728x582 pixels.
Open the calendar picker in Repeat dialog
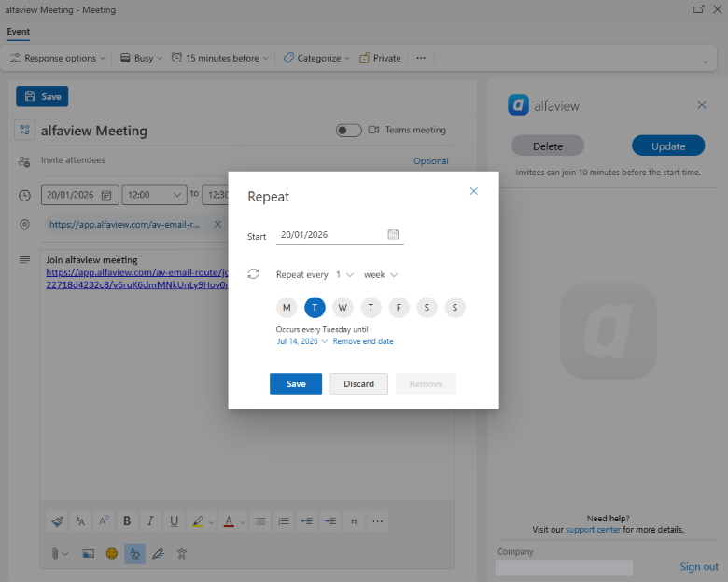tap(393, 234)
